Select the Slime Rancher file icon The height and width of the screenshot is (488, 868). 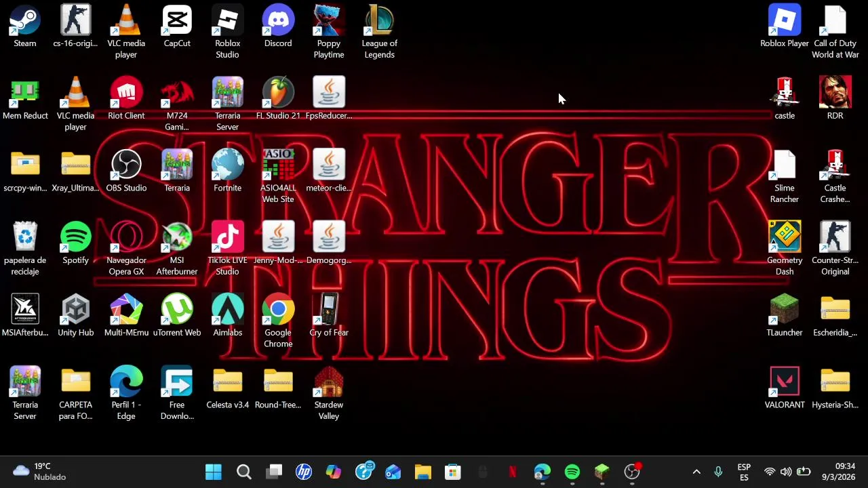point(785,176)
